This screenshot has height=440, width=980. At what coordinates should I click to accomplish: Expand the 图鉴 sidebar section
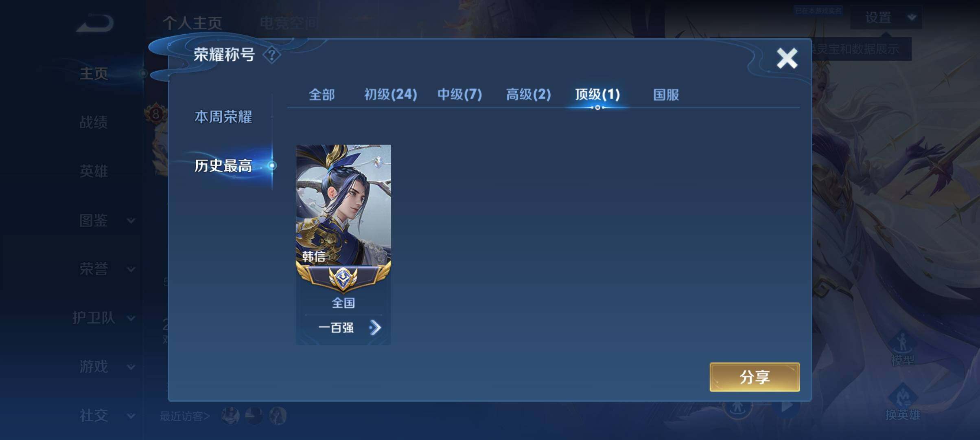(107, 220)
